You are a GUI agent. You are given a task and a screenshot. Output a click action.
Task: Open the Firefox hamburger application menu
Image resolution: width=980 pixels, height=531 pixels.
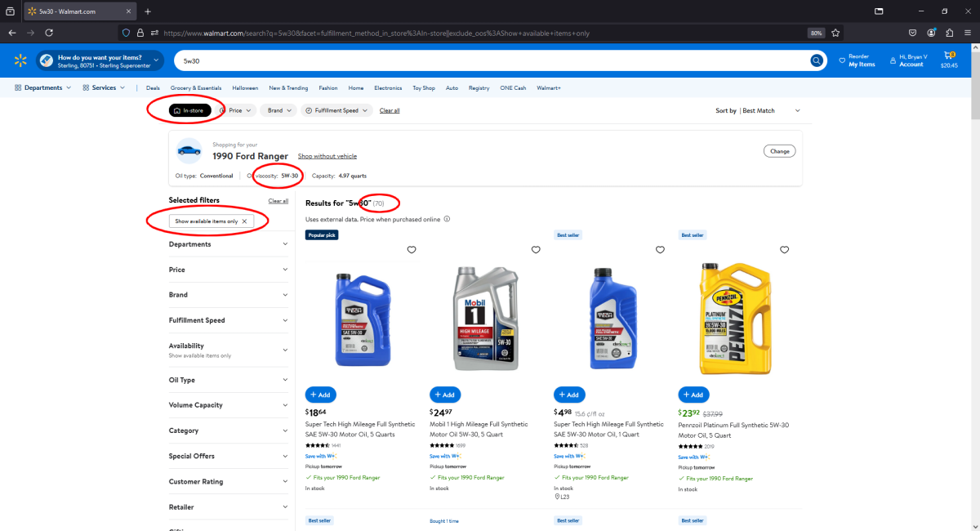click(969, 33)
